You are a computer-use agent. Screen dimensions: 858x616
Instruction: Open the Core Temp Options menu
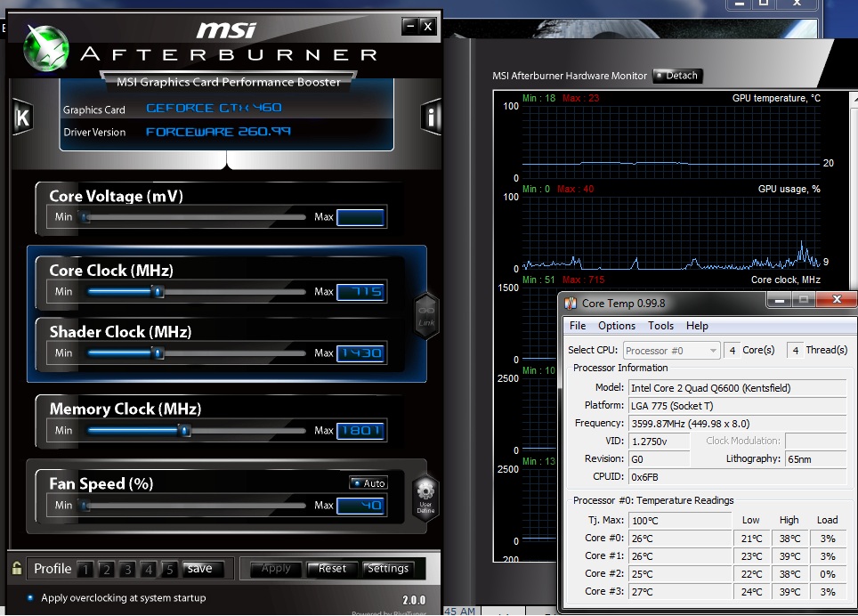pyautogui.click(x=617, y=326)
